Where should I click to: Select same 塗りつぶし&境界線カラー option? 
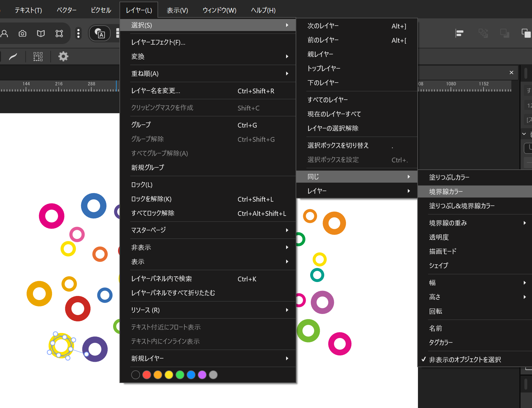point(475,206)
